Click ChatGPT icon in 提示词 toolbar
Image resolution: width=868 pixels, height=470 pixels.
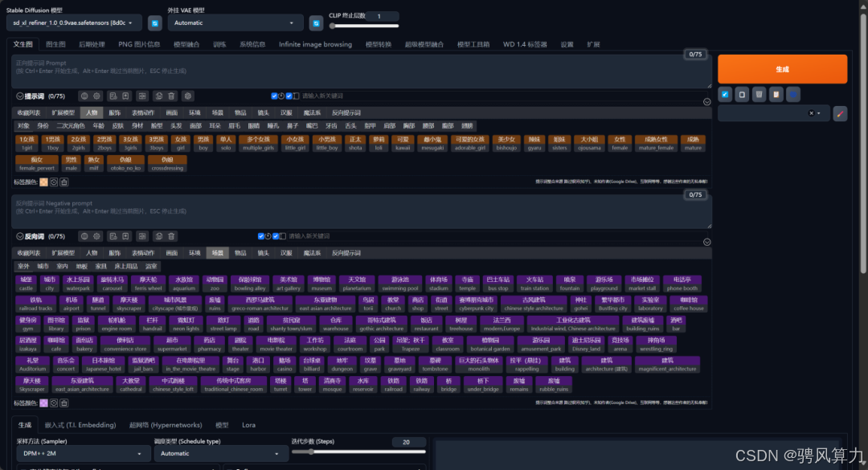click(188, 96)
